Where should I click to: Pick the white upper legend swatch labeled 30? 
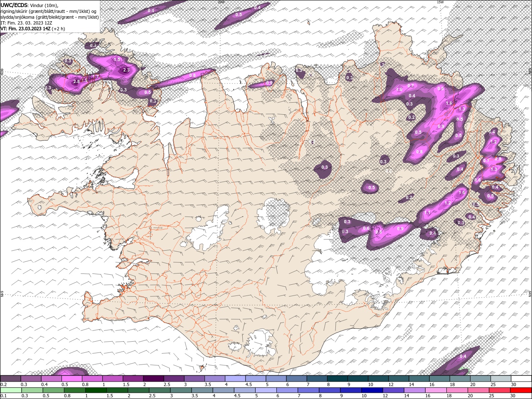click(x=521, y=379)
